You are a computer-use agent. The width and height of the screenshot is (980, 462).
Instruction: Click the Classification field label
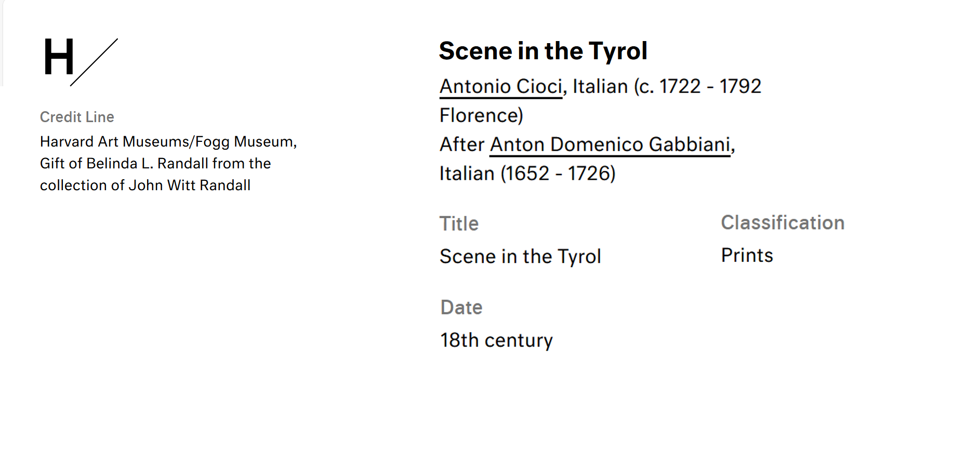coord(783,222)
